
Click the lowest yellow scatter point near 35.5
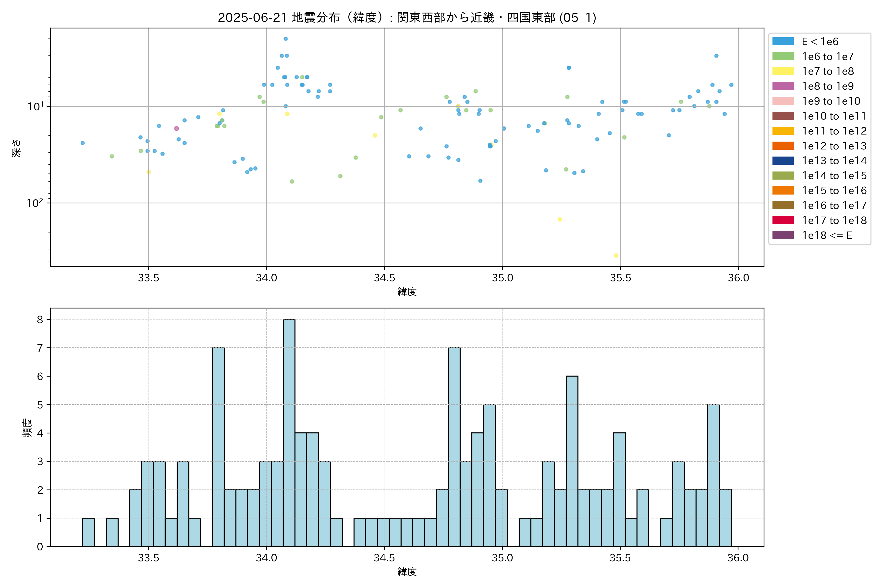point(616,256)
